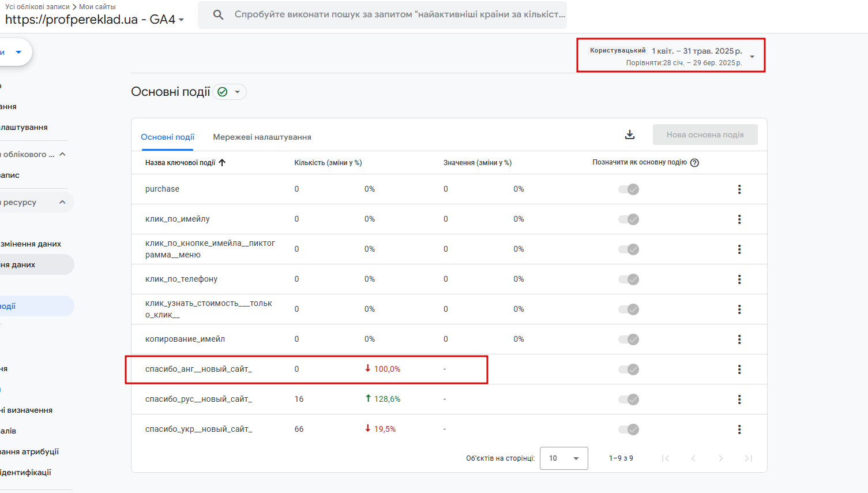Click event name спасибо_укр__новый_сайт_

pos(199,429)
